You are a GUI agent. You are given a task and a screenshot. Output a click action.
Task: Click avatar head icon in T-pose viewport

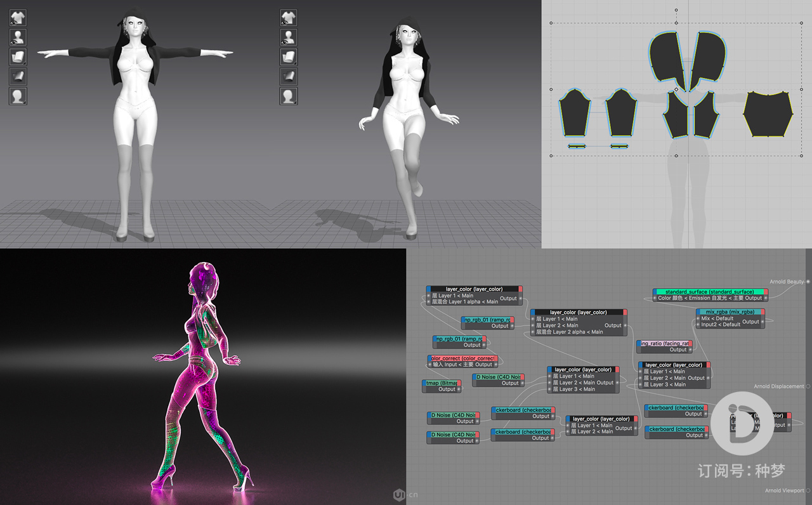click(x=18, y=96)
